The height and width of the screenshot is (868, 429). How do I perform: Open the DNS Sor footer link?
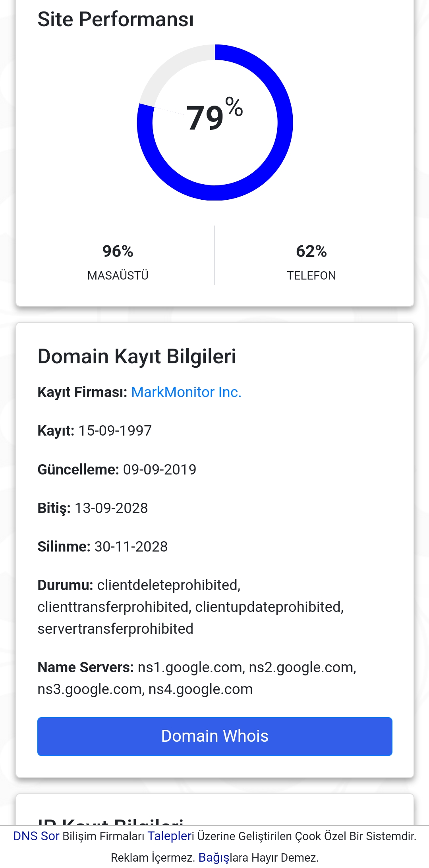36,836
